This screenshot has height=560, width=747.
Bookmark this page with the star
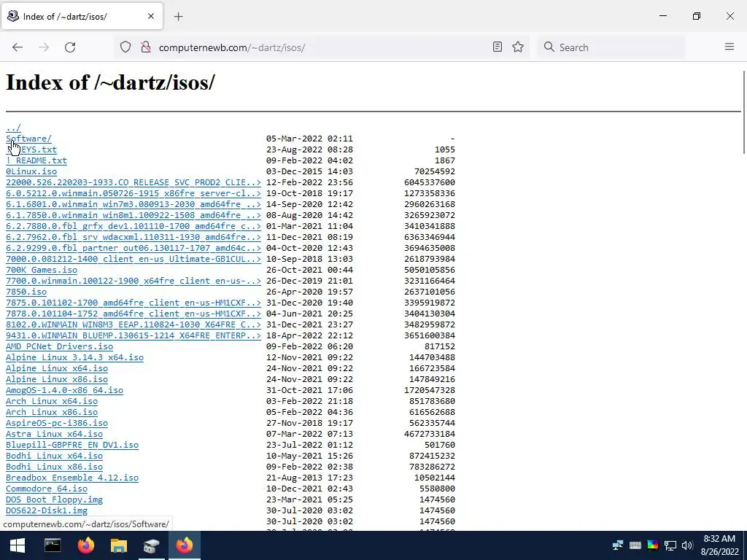(518, 47)
